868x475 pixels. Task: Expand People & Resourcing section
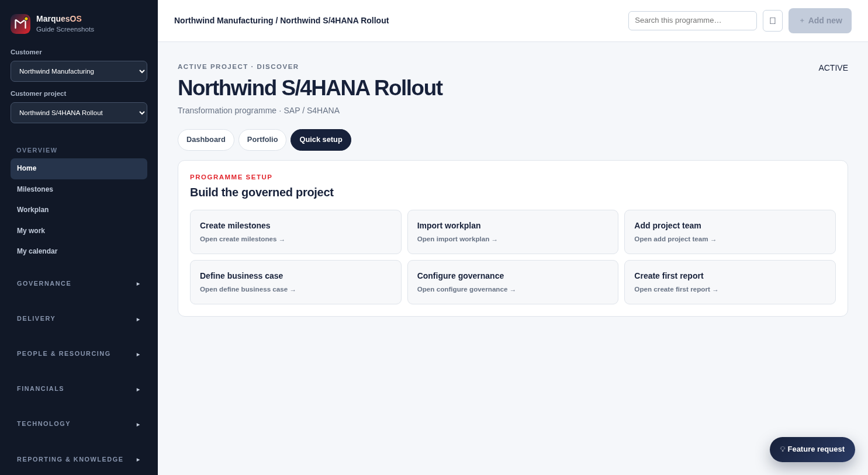[x=79, y=354]
